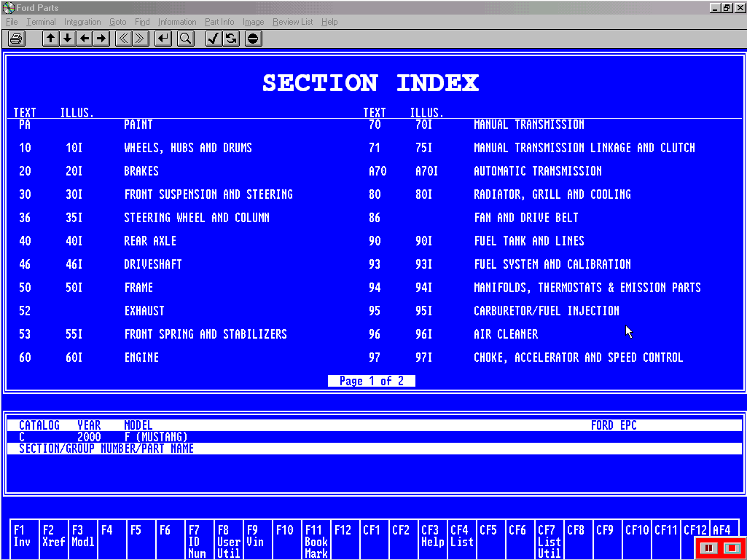Select the CARBURETOR/FUEL INJECTION section
This screenshot has width=747, height=560.
547,311
